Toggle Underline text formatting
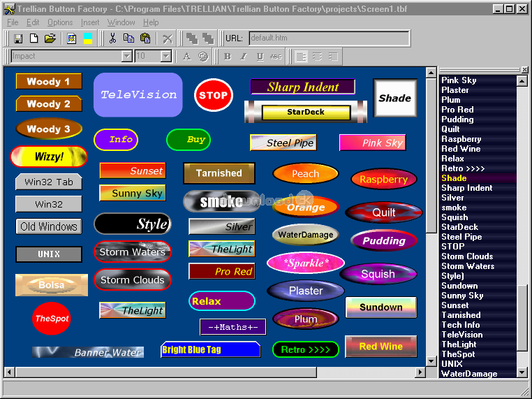This screenshot has height=399, width=532. [x=260, y=57]
